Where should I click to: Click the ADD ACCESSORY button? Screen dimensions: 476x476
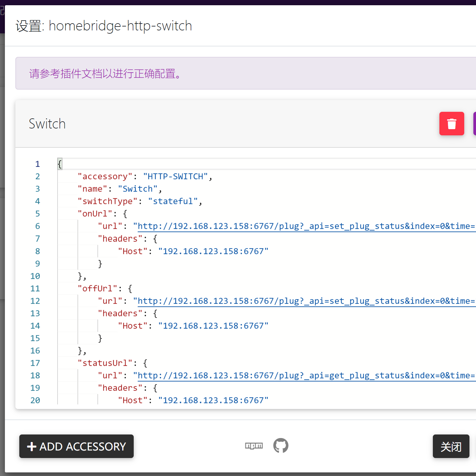click(x=76, y=446)
